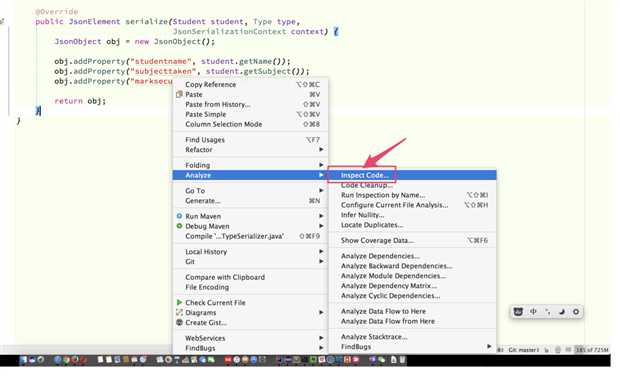The image size is (620, 376).
Task: Click "subjecttaken" string in code
Action: 163,71
